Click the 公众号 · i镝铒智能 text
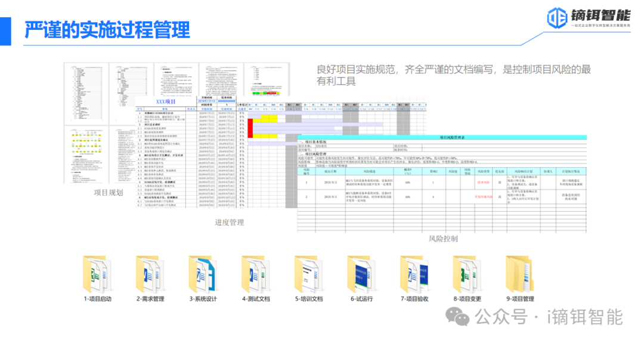644x343 pixels. click(549, 317)
